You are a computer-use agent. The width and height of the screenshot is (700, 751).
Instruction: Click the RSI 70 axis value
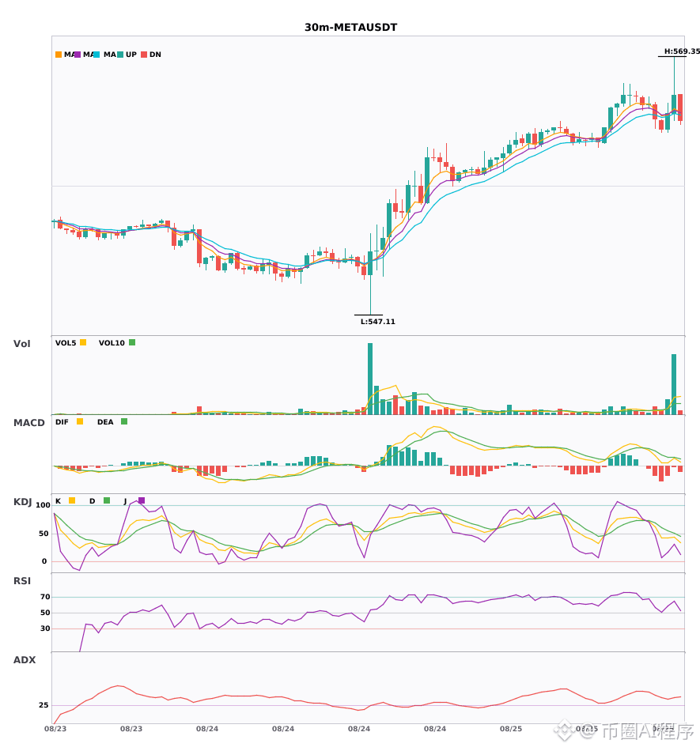click(45, 597)
